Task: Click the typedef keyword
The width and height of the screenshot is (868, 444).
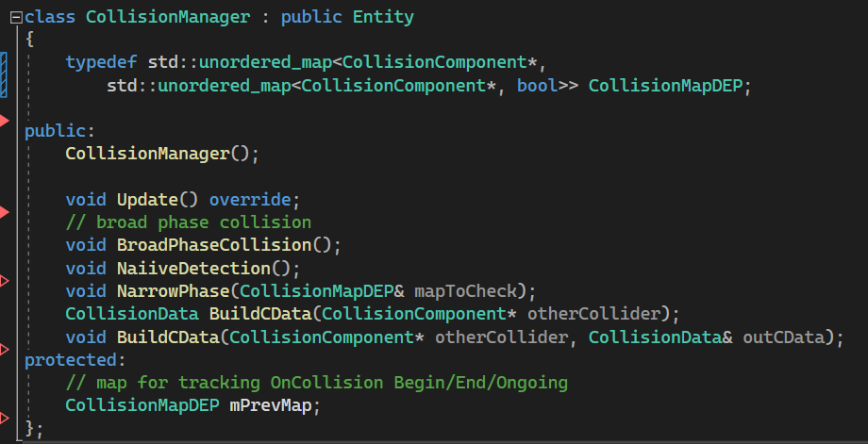Action: tap(101, 62)
